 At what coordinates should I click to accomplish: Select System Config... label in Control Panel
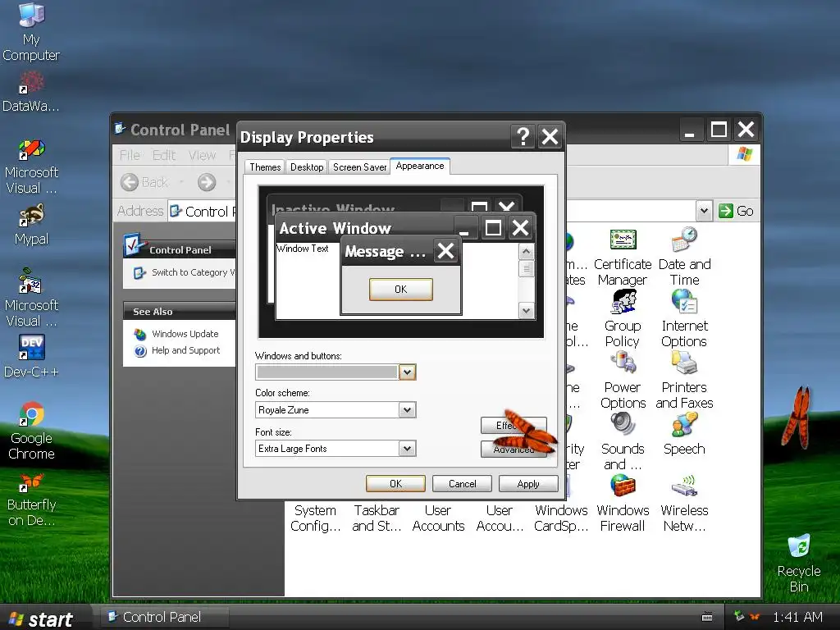[315, 518]
